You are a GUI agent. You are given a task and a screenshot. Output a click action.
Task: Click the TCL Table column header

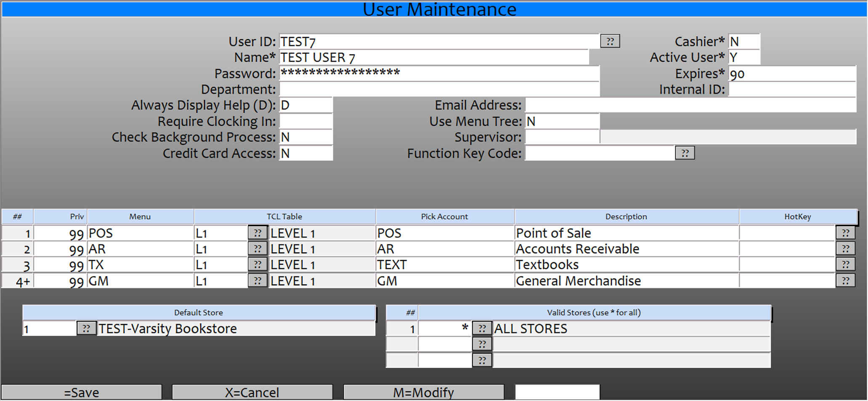click(x=284, y=216)
